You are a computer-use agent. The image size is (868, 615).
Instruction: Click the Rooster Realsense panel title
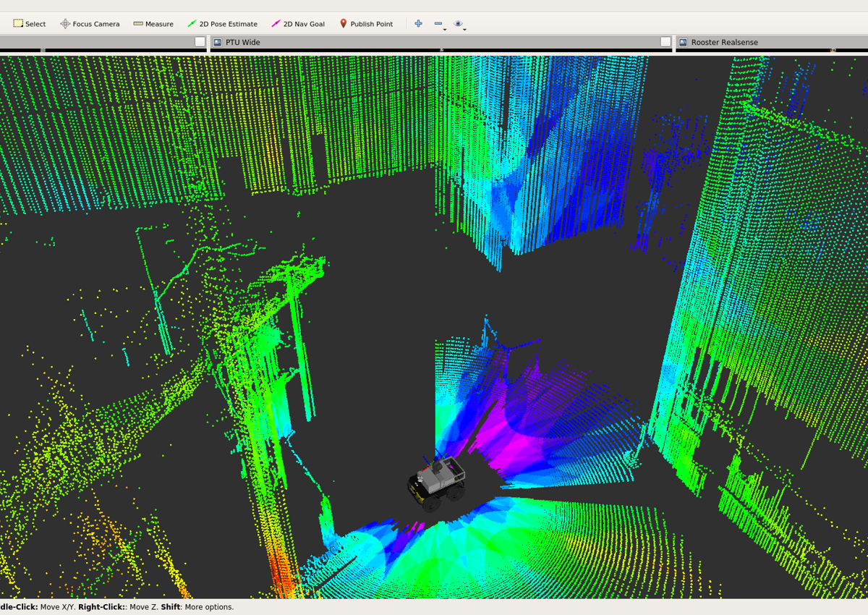click(x=725, y=43)
